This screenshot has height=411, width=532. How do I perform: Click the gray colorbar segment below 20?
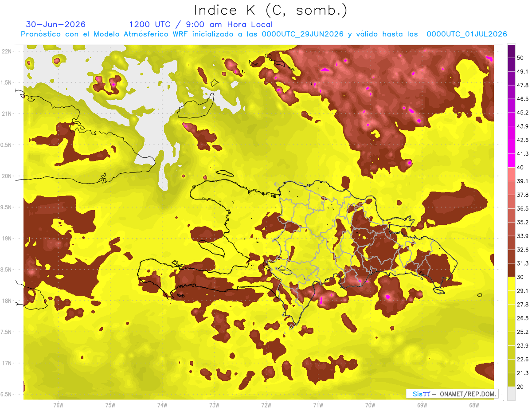tap(511, 393)
